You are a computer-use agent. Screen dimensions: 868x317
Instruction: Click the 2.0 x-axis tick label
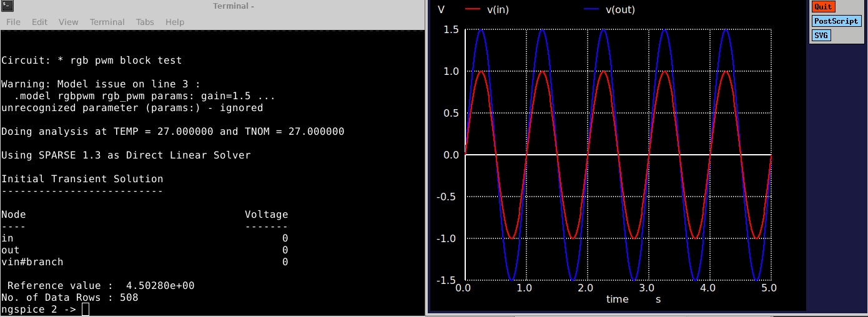(x=585, y=288)
